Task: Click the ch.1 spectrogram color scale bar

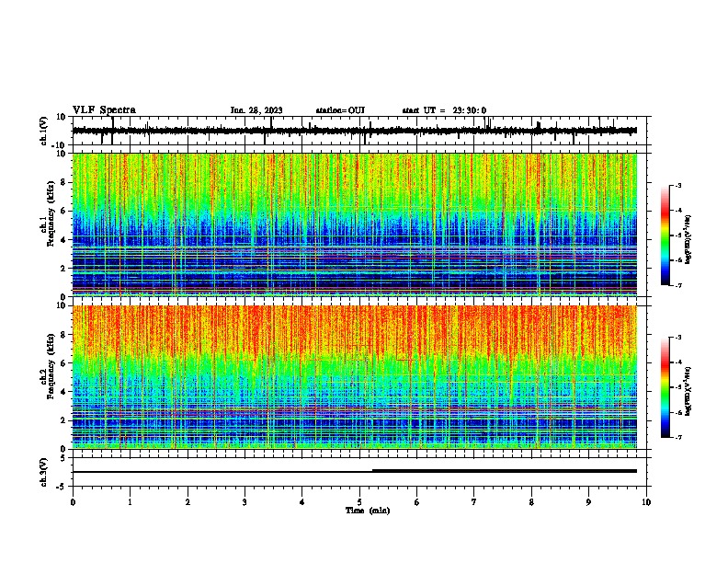Action: pos(665,236)
